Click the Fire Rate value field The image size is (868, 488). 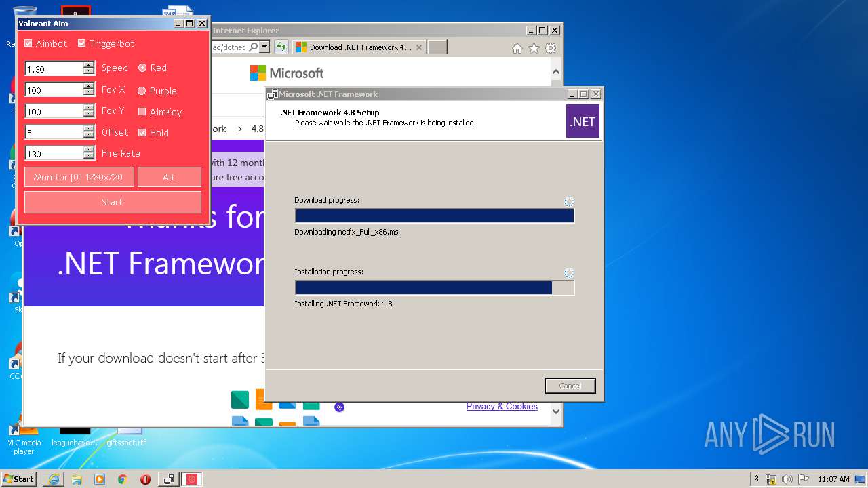click(54, 153)
